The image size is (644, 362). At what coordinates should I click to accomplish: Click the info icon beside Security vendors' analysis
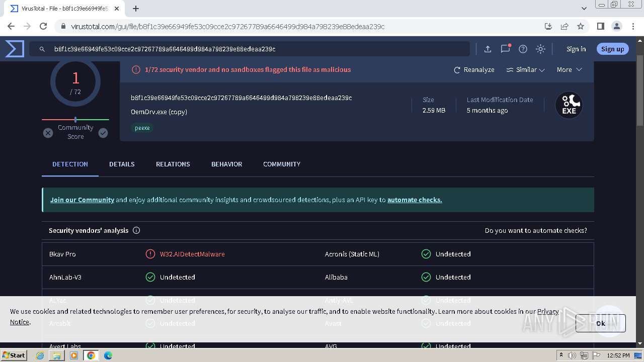coord(136,230)
